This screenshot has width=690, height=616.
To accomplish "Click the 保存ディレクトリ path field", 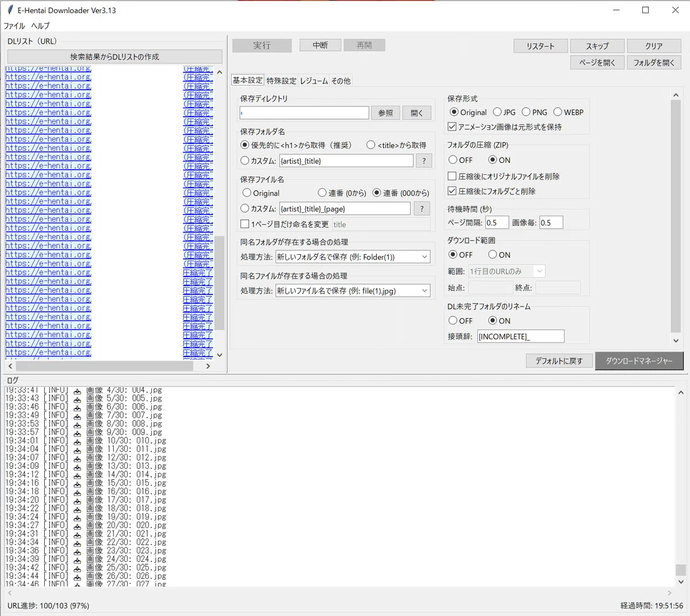I will 304,113.
